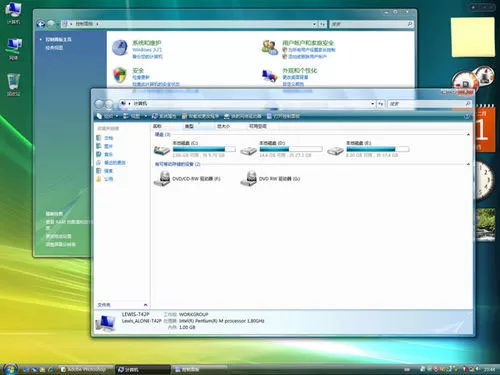Switch to Classic View in Control Panel sidebar
The height and width of the screenshot is (375, 500).
click(54, 48)
